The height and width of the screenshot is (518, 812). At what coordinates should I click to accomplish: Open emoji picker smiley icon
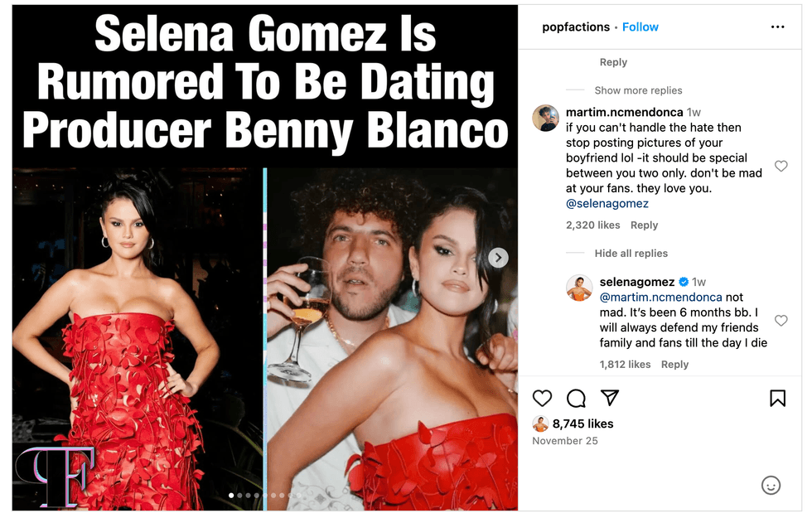[x=771, y=486]
